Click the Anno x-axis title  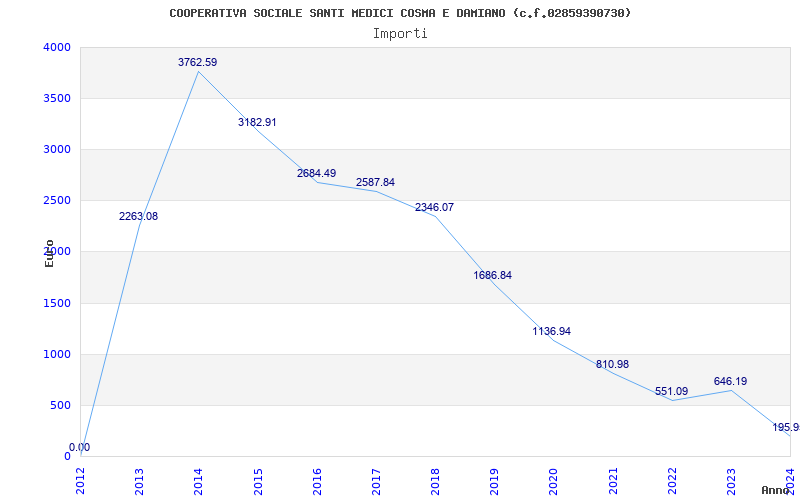pyautogui.click(x=776, y=490)
